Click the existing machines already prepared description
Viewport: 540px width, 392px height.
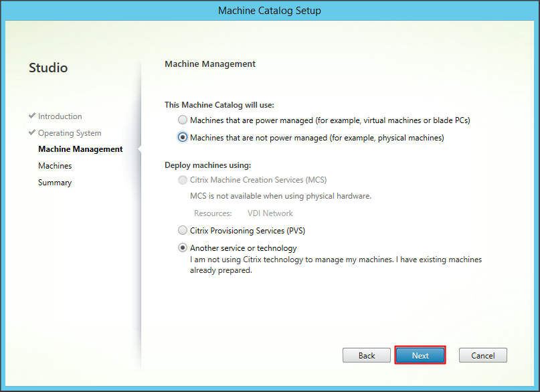coord(335,265)
